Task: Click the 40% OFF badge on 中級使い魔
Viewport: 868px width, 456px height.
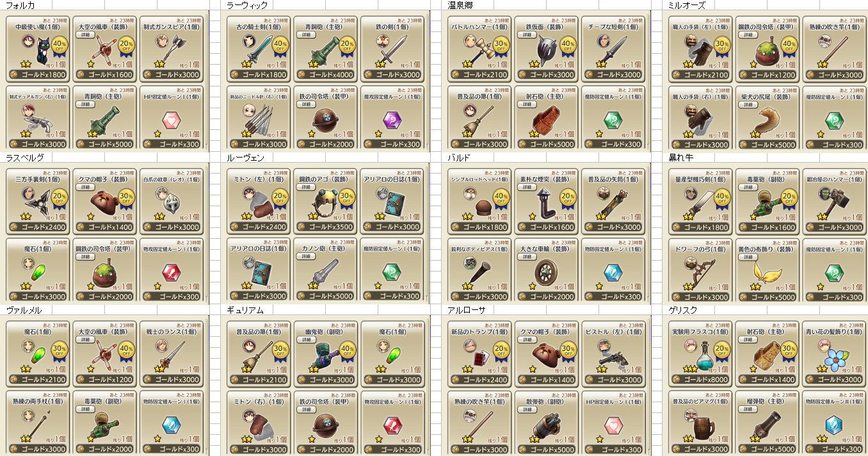Action: pos(59,46)
